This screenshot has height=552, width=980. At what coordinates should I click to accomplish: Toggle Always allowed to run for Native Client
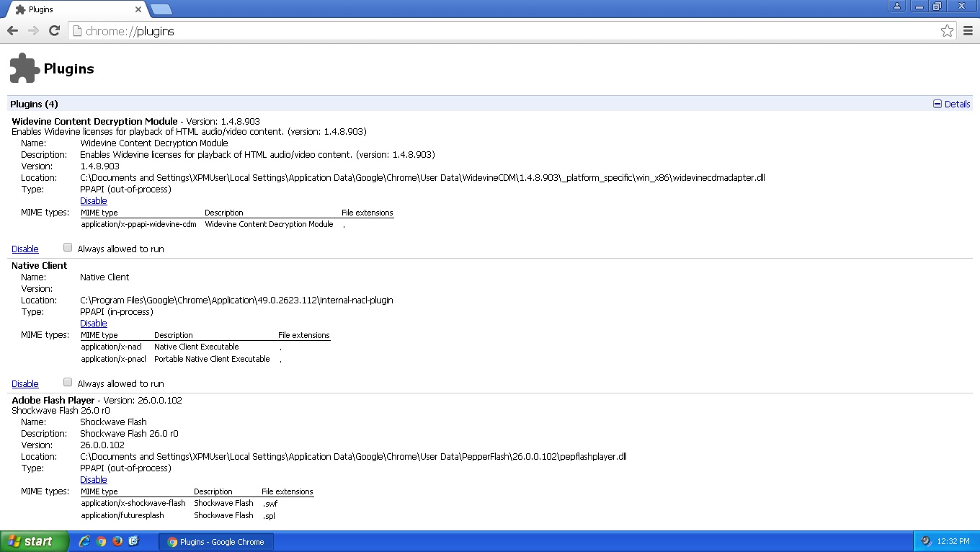(x=68, y=382)
